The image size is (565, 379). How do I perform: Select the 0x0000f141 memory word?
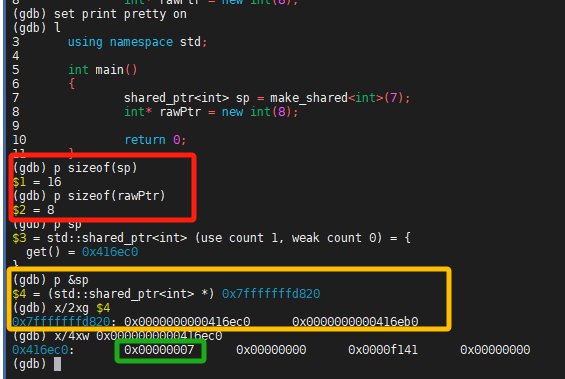tap(383, 350)
